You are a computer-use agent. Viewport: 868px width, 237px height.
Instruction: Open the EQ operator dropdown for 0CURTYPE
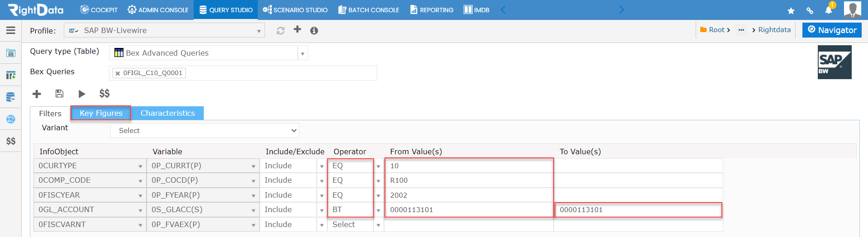(356, 166)
